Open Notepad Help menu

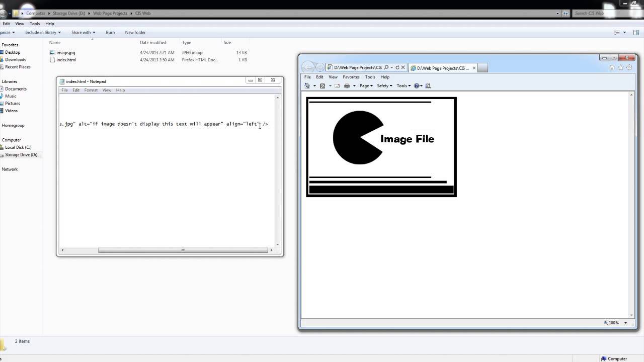[x=120, y=90]
